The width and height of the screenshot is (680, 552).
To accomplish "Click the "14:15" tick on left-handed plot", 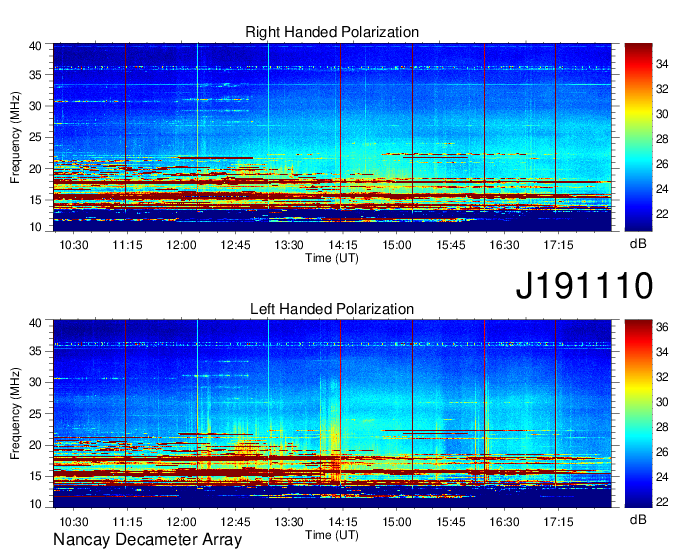I will pos(343,522).
